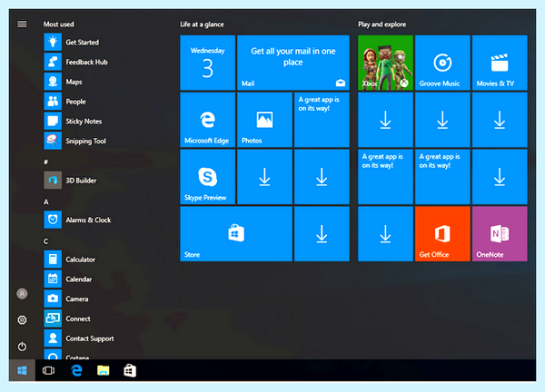Open the hamburger menu in Start
This screenshot has width=545, height=392.
point(22,24)
